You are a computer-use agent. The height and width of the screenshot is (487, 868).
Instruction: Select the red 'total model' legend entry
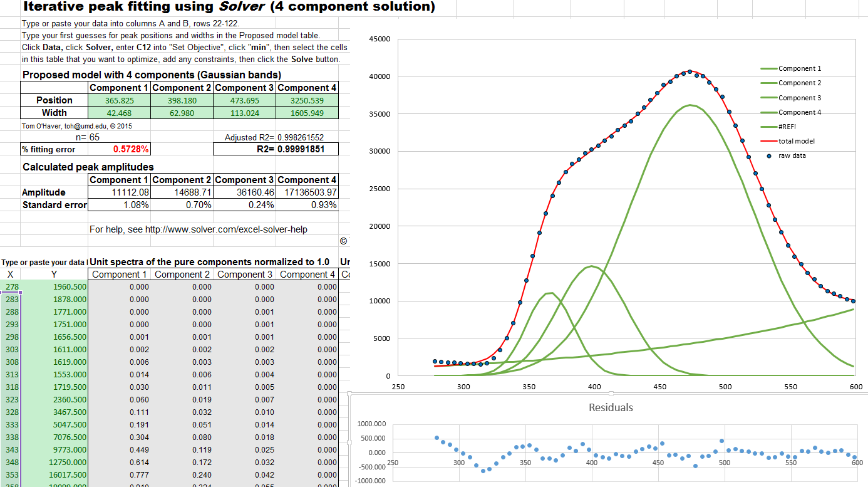tap(796, 142)
